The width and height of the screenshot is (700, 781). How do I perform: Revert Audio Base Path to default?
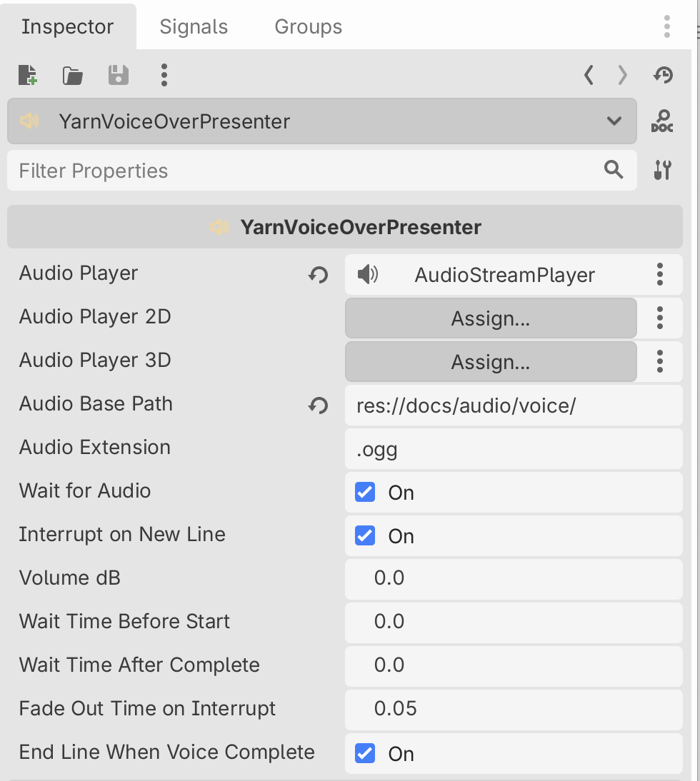tap(318, 405)
